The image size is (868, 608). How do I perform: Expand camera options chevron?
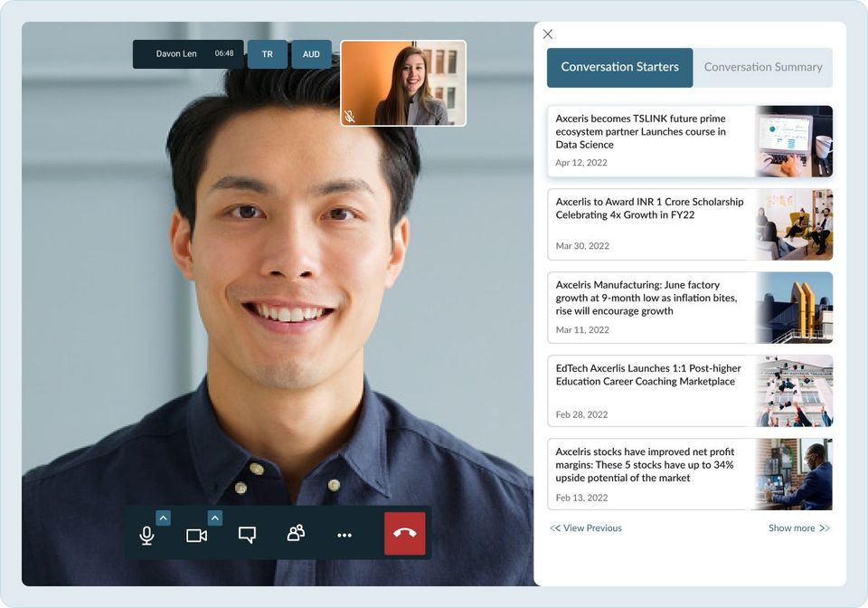pos(215,518)
